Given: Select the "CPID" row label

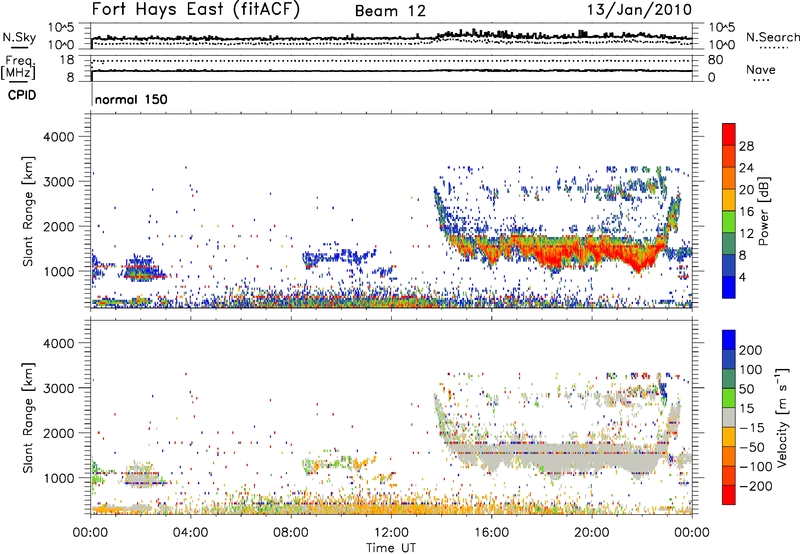Looking at the screenshot, I should 22,95.
